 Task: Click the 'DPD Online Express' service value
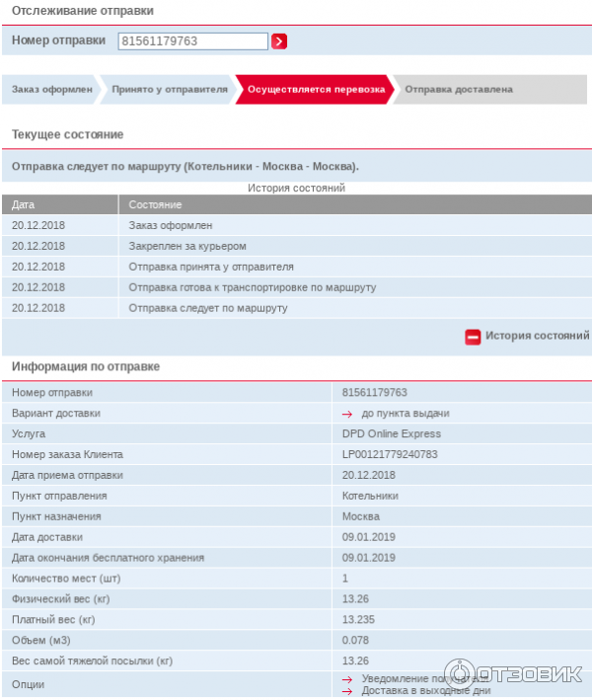coord(391,434)
